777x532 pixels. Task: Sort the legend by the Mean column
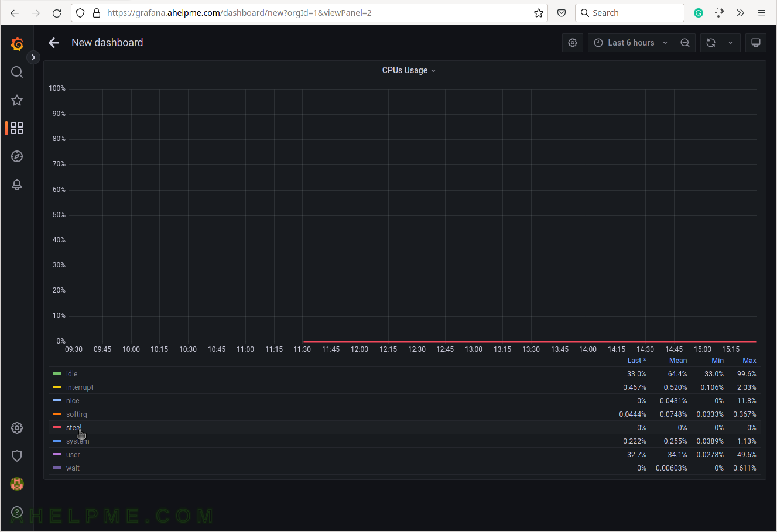678,361
